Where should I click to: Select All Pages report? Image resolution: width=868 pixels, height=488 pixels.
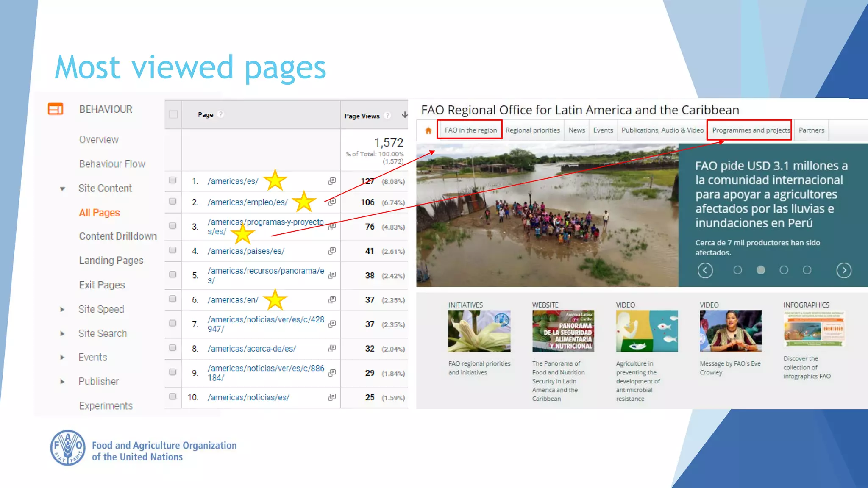pyautogui.click(x=100, y=213)
